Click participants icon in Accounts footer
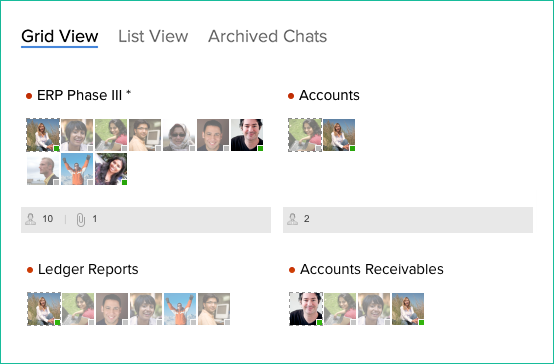Viewport: 554px width, 364px height. tap(293, 219)
